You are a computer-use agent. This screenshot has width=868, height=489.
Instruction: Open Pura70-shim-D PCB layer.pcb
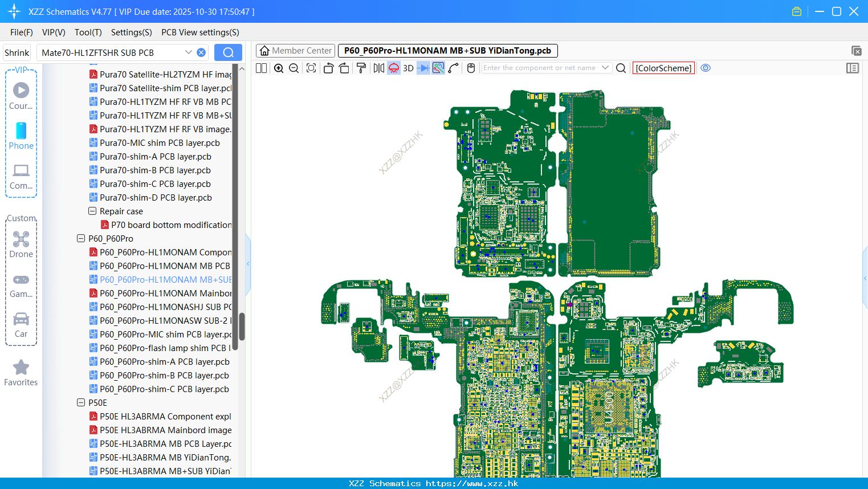point(150,197)
